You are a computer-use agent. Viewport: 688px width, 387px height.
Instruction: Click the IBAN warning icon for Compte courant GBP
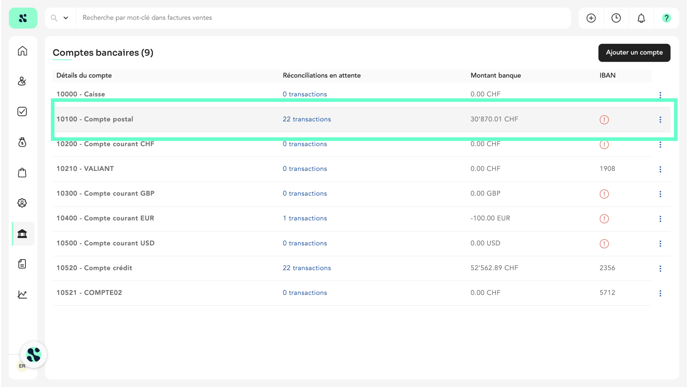tap(604, 194)
